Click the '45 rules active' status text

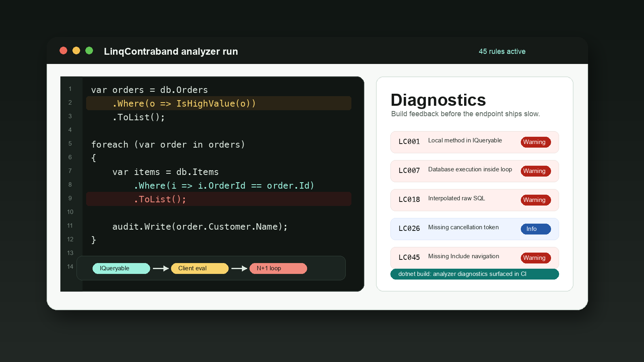point(502,51)
